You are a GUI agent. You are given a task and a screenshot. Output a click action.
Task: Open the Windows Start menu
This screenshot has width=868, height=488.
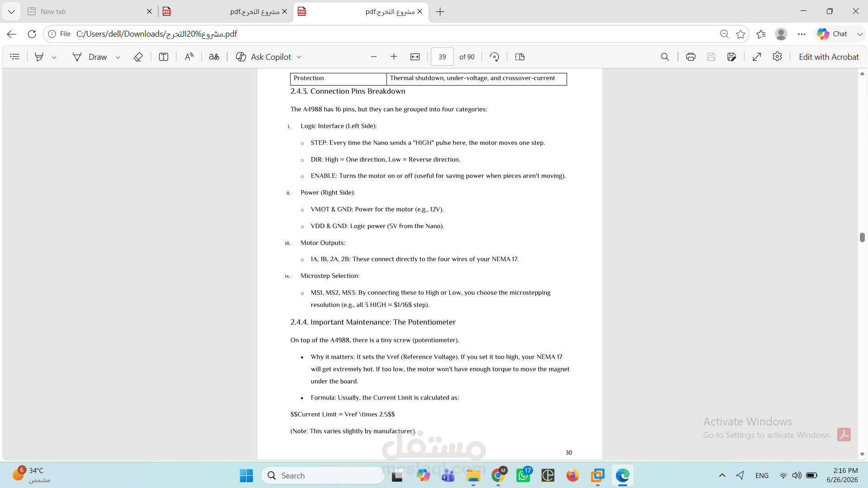(247, 476)
